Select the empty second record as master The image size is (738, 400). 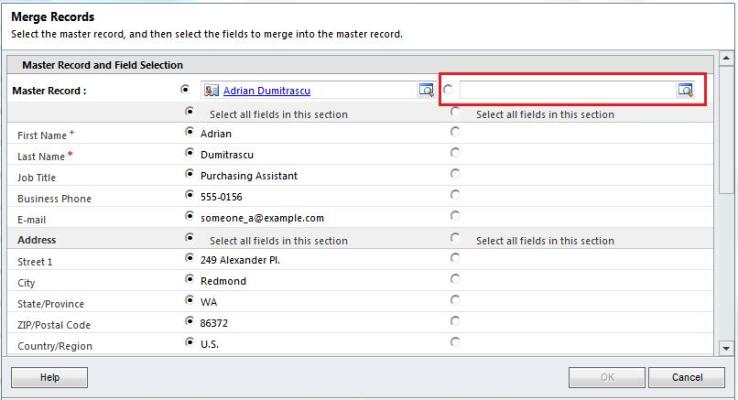(448, 89)
